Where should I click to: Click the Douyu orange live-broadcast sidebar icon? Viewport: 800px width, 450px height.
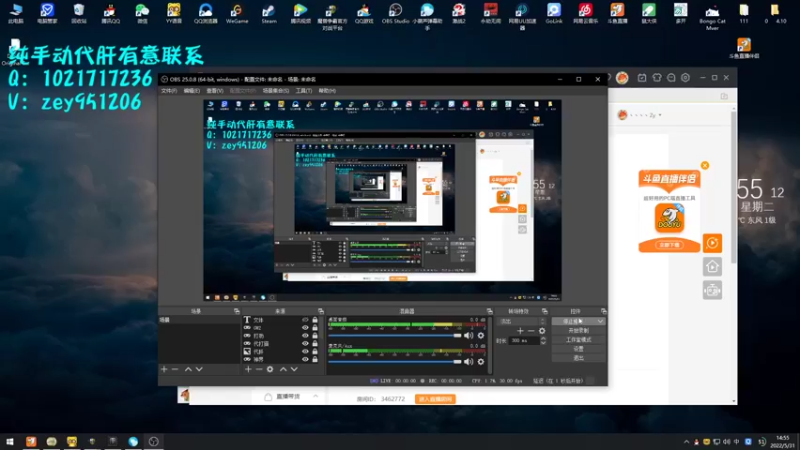click(x=712, y=243)
